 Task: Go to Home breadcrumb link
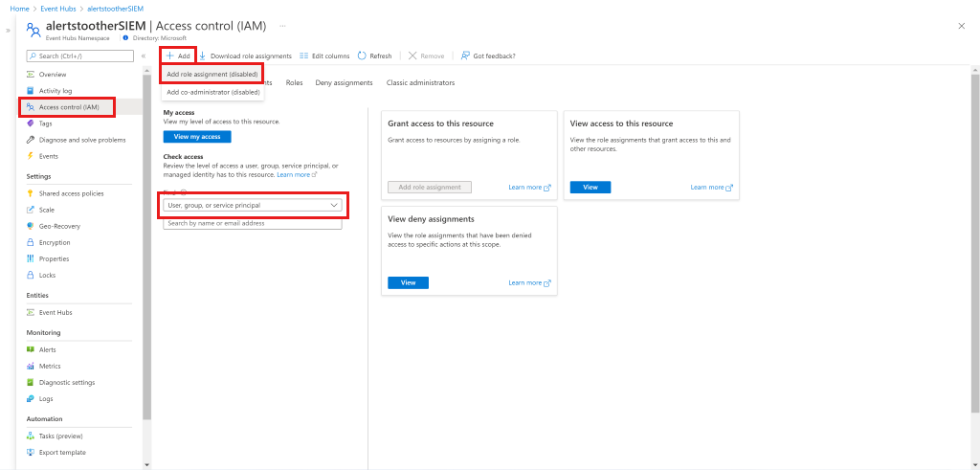tap(19, 10)
